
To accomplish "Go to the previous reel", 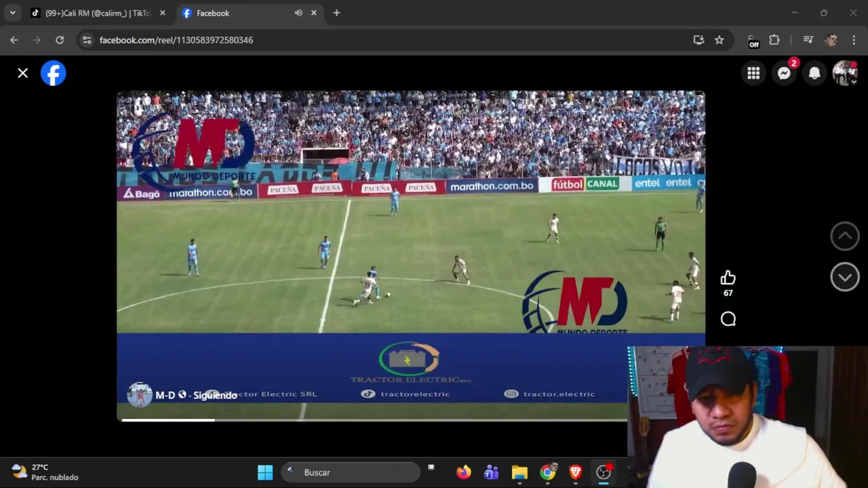I will tap(845, 236).
